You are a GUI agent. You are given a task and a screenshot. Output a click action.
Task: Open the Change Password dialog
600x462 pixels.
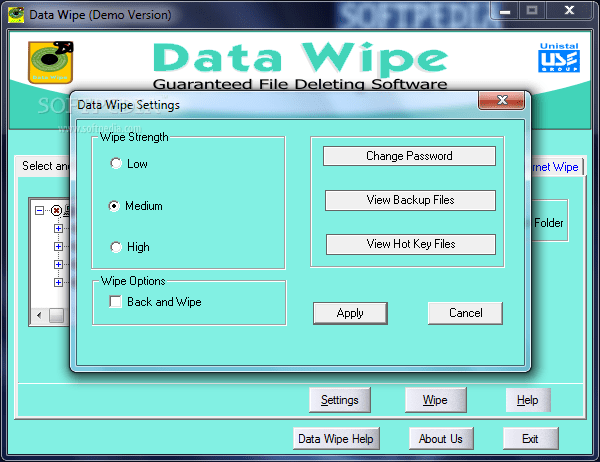(409, 156)
